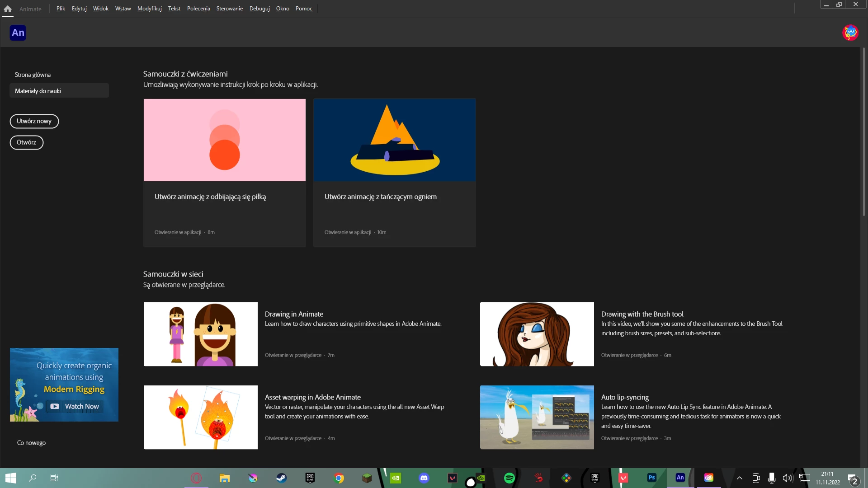
Task: Open Spotify from the taskbar
Action: pos(509,478)
